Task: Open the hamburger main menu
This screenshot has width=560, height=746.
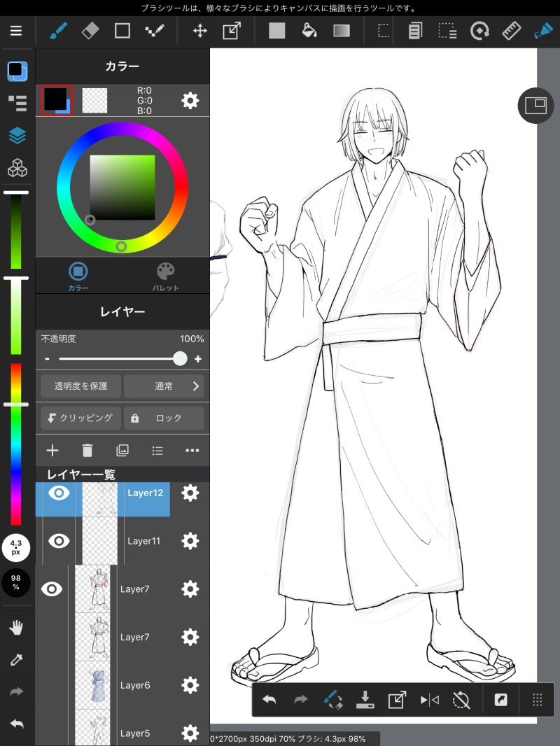Action: [16, 31]
